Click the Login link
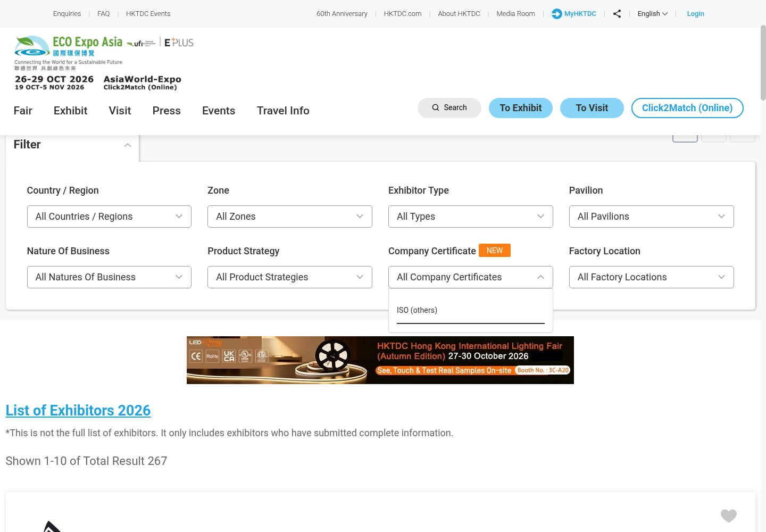This screenshot has height=532, width=766. coord(695,14)
